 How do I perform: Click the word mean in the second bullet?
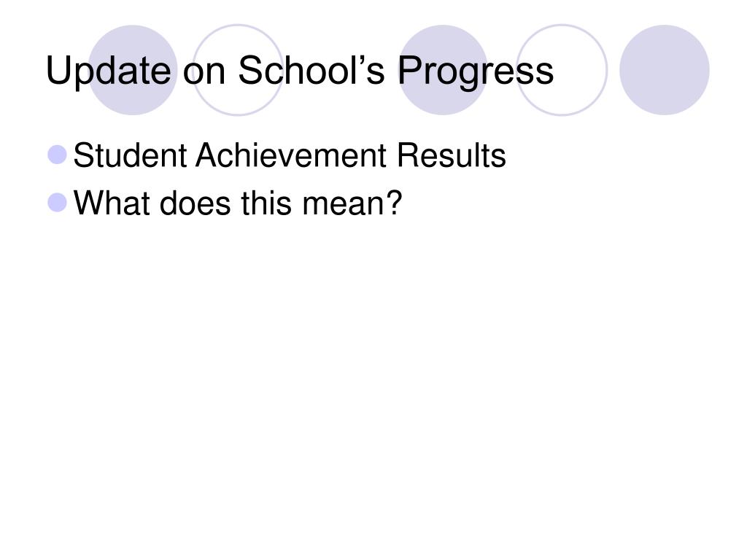tap(341, 206)
